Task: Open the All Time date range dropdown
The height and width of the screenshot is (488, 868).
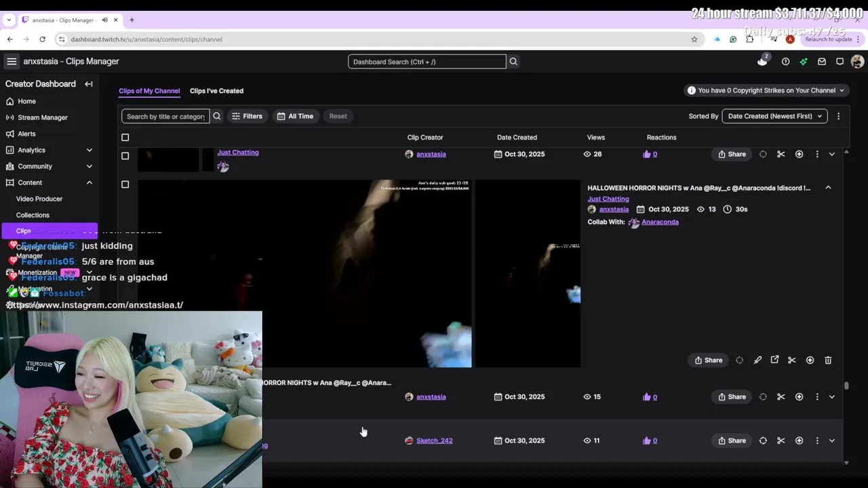Action: (x=295, y=116)
